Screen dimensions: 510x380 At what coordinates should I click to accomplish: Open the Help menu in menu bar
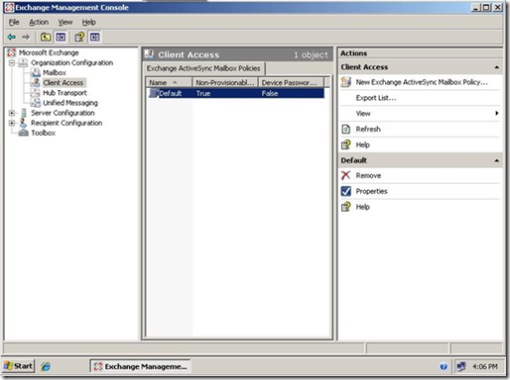click(x=89, y=22)
